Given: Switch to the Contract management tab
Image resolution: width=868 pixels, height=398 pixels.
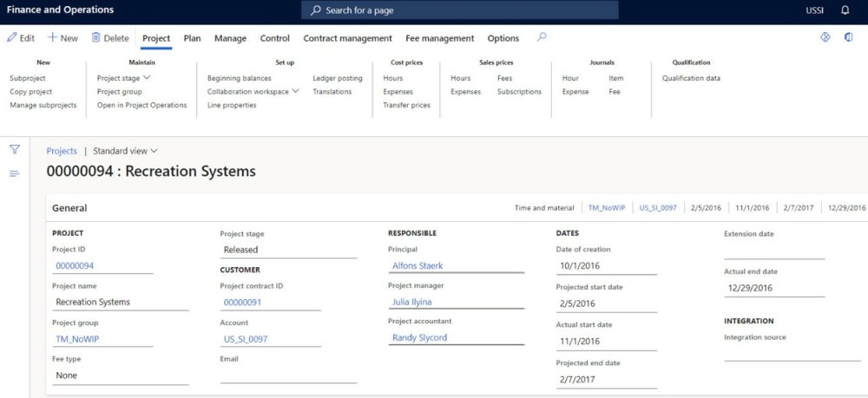Looking at the screenshot, I should pyautogui.click(x=347, y=38).
